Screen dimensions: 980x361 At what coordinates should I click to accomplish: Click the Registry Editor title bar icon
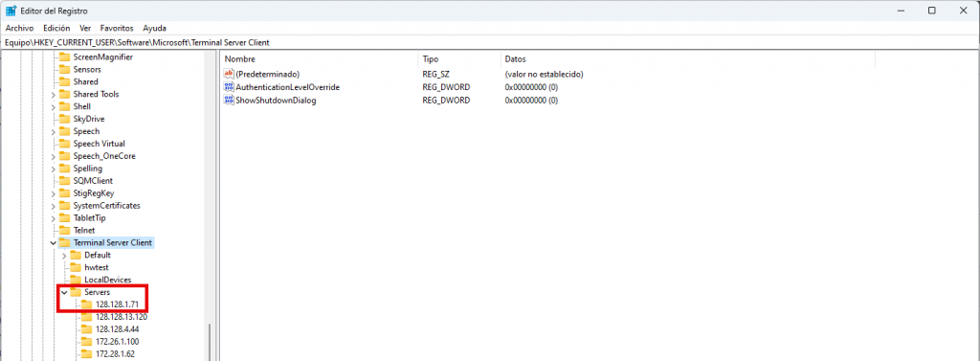11,11
